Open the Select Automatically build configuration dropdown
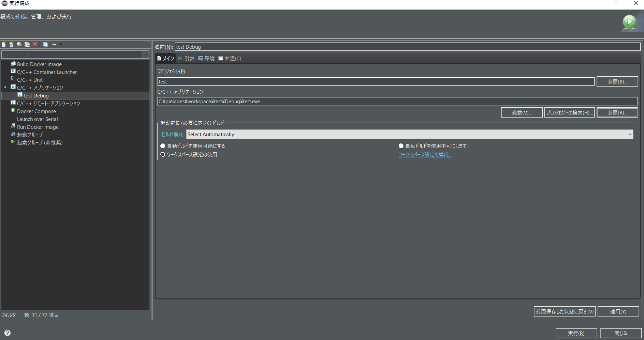This screenshot has width=644, height=340. [629, 134]
